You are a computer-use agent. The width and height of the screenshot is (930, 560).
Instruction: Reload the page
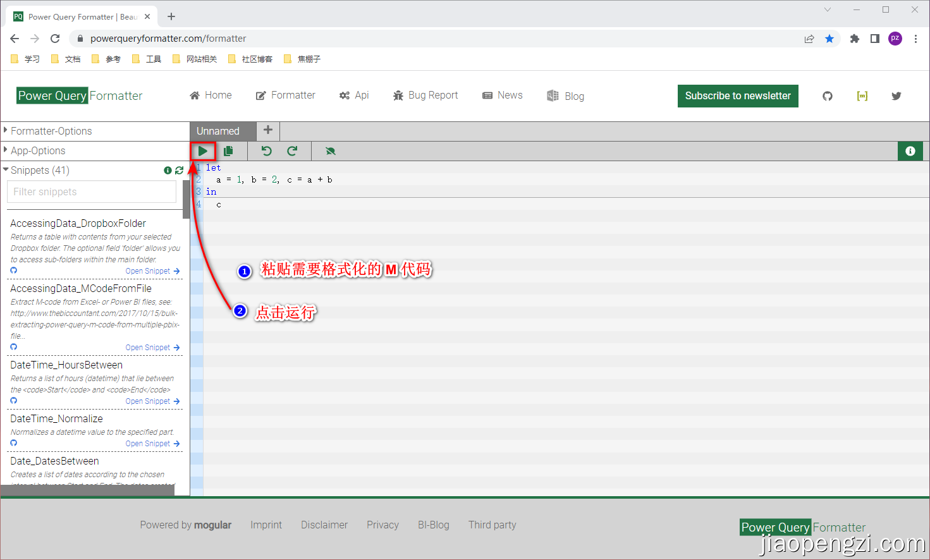tap(55, 39)
